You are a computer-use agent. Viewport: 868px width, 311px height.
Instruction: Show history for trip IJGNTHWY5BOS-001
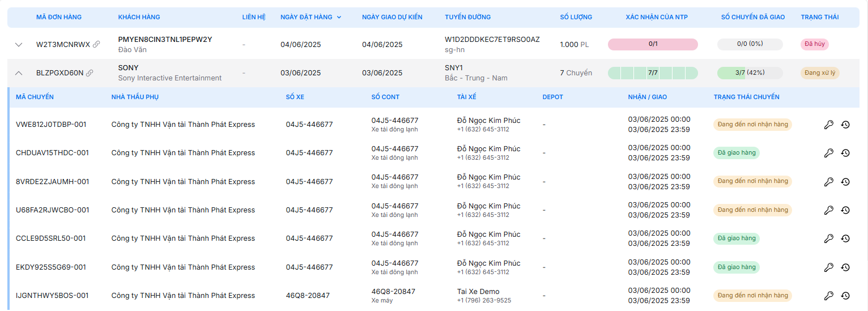click(x=845, y=296)
